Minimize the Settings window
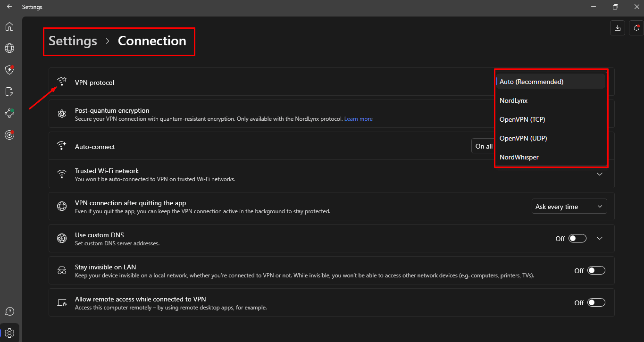 594,7
